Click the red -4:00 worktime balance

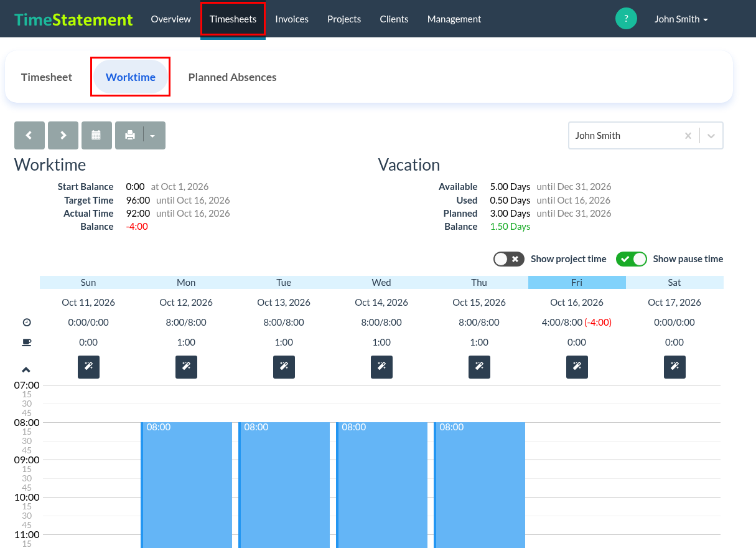(x=137, y=227)
